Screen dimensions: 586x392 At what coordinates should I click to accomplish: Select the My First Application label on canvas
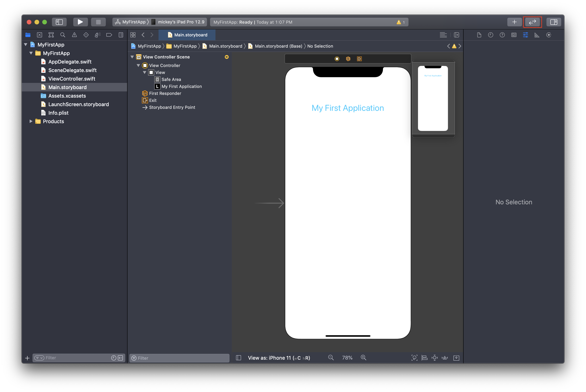tap(347, 108)
